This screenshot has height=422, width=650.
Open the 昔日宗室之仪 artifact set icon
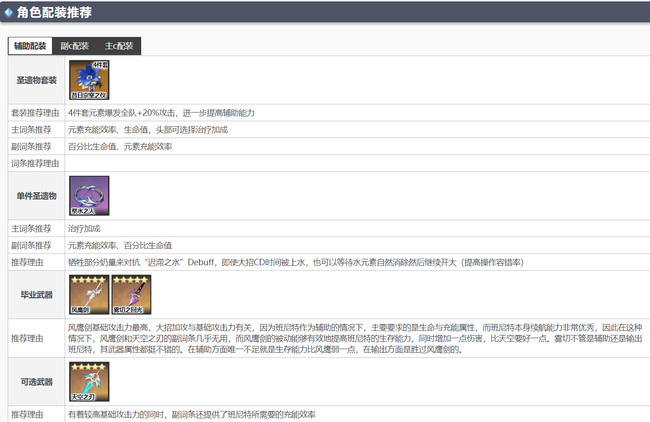(x=88, y=81)
